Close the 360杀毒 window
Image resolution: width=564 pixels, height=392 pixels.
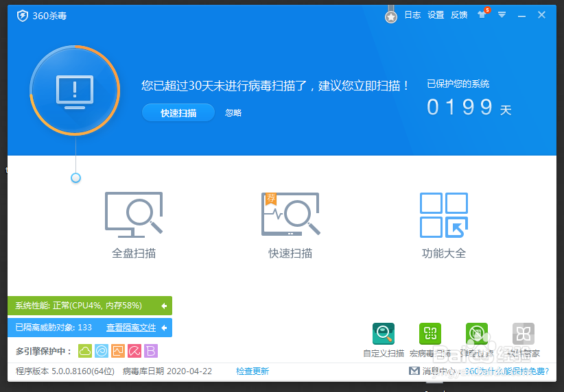(x=541, y=14)
